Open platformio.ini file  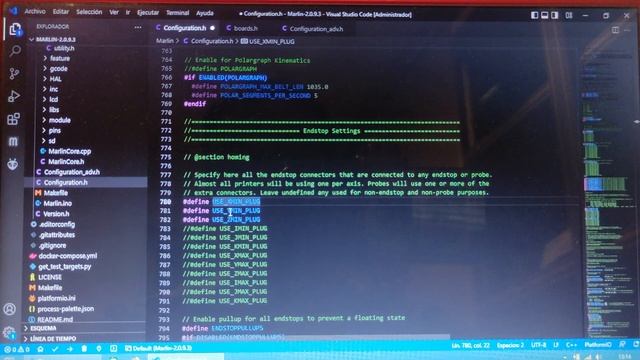(x=56, y=298)
